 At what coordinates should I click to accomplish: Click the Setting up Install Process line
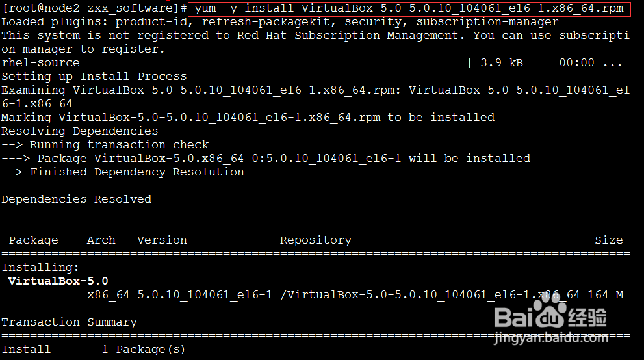[94, 77]
